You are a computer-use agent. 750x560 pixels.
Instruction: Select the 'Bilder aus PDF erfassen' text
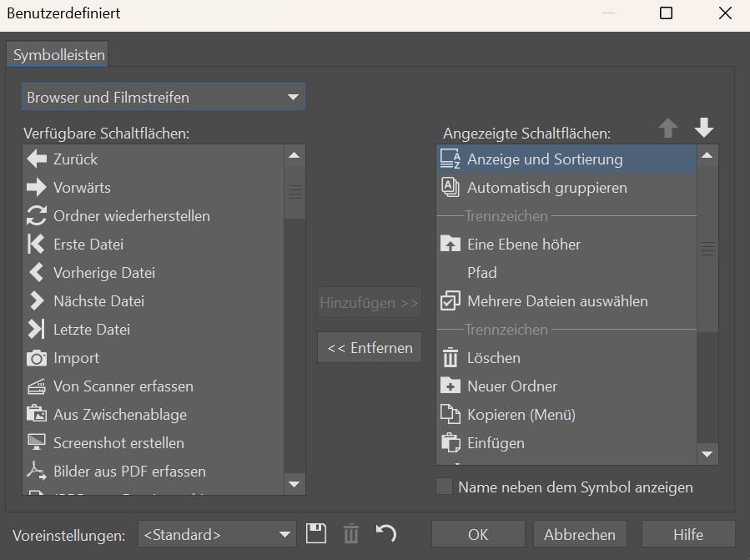click(129, 472)
